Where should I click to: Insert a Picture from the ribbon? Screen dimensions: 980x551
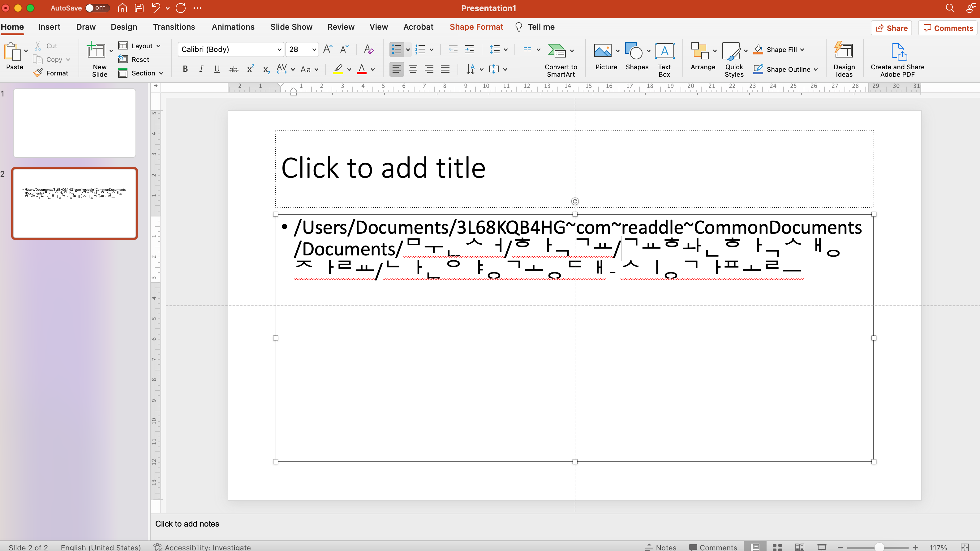pyautogui.click(x=603, y=51)
